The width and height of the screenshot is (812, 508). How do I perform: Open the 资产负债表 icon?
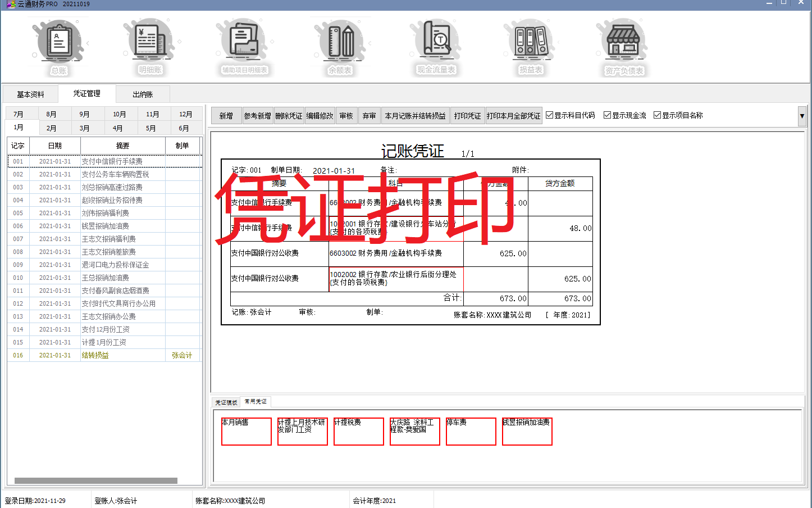pyautogui.click(x=624, y=48)
